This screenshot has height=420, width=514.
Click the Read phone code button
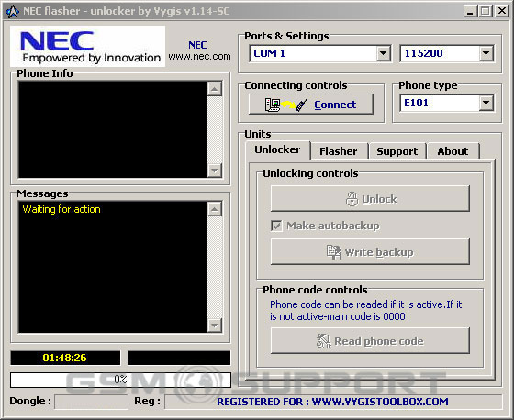370,341
